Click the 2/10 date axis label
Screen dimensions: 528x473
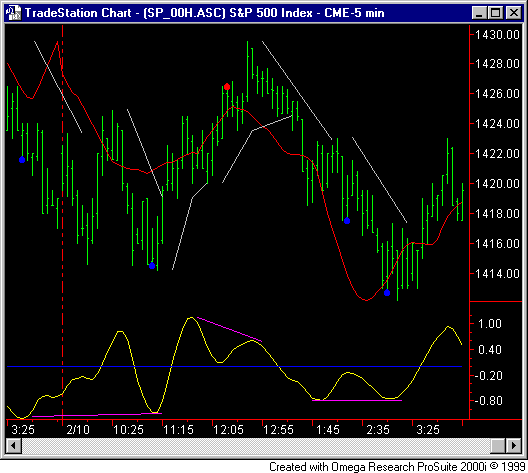coord(78,430)
